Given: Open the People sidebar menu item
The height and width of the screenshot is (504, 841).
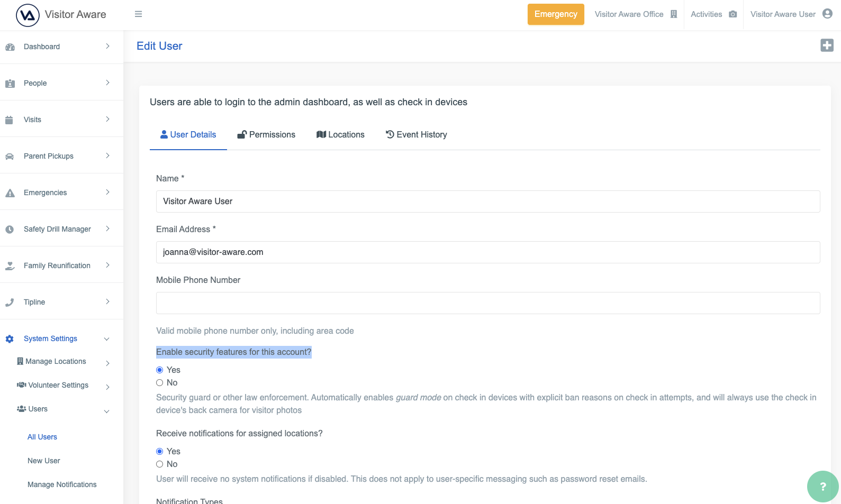Looking at the screenshot, I should pos(61,83).
